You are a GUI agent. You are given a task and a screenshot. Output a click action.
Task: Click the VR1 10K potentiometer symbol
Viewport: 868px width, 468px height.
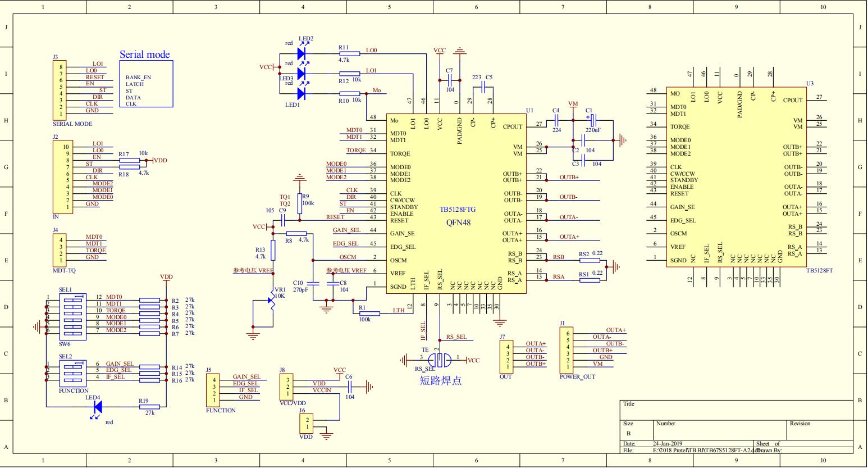tap(272, 300)
